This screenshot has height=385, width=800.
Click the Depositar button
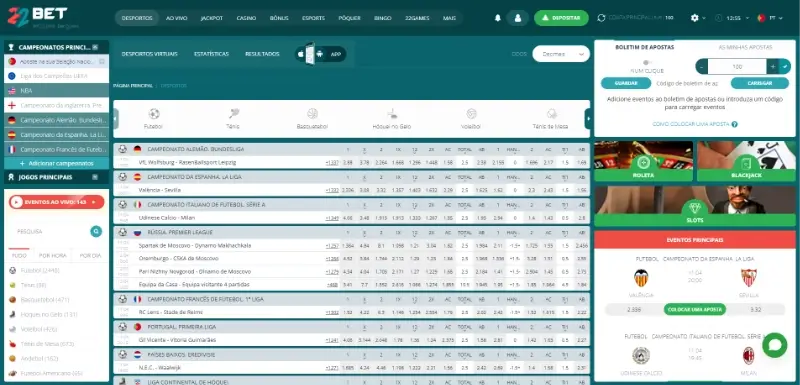[x=561, y=18]
